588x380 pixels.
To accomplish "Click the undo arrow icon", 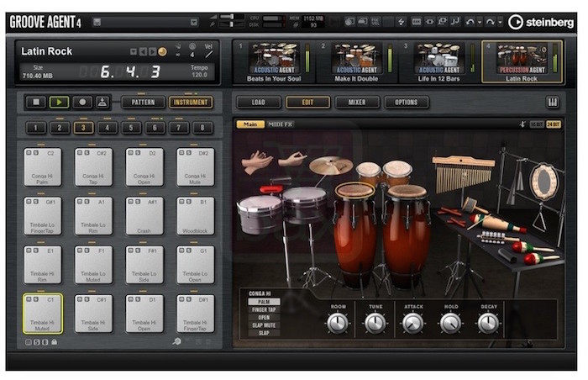I will [470, 22].
